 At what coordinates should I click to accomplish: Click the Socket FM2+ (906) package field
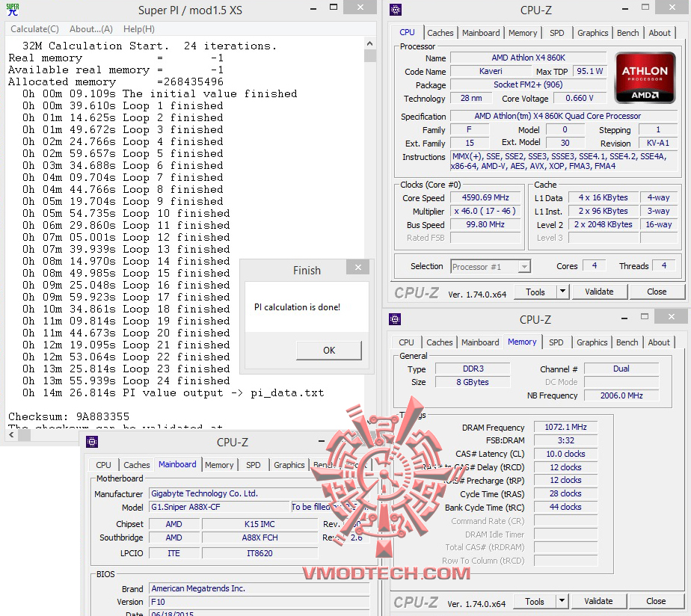click(x=529, y=84)
